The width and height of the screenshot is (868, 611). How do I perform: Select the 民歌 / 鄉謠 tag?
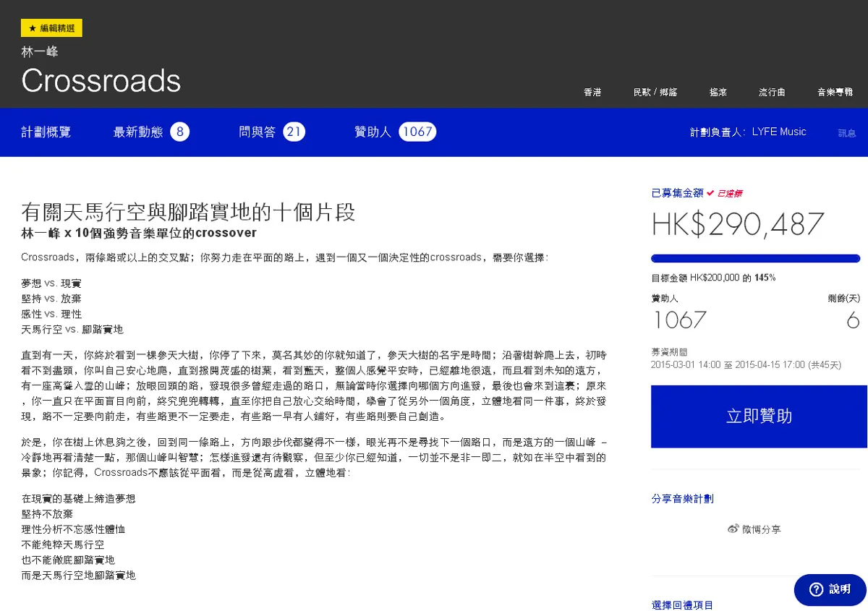pyautogui.click(x=655, y=93)
